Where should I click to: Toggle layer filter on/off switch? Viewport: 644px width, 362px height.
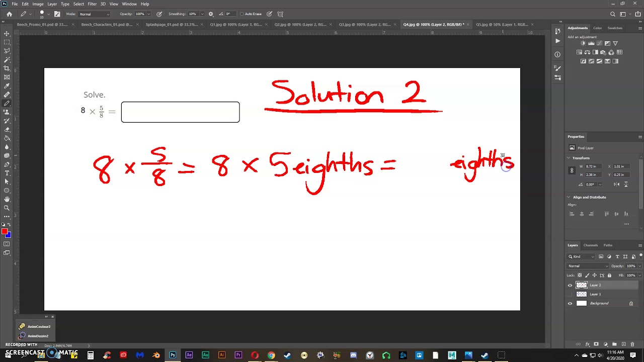click(641, 256)
